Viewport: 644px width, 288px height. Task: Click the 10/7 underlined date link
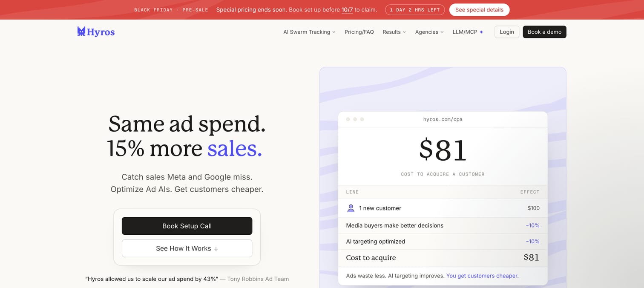[347, 10]
